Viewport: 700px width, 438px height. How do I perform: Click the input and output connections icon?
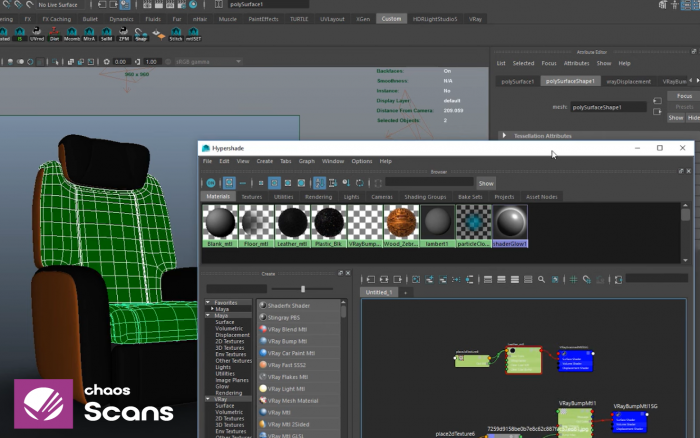point(384,279)
